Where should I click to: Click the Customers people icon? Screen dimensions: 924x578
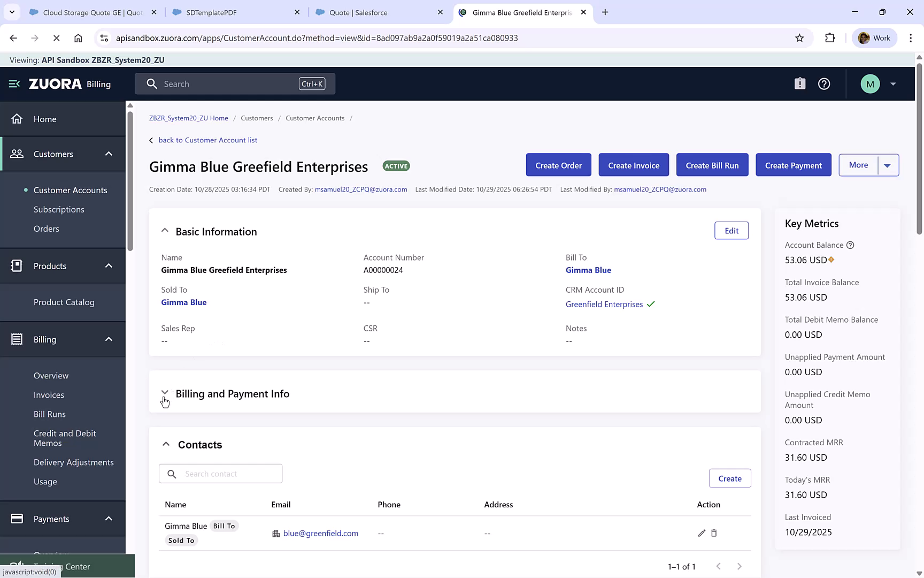tap(17, 154)
